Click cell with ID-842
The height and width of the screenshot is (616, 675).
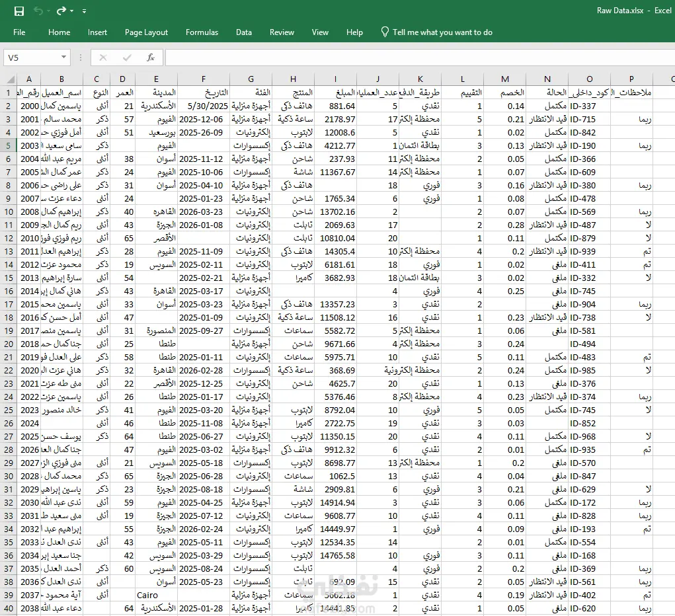(589, 132)
